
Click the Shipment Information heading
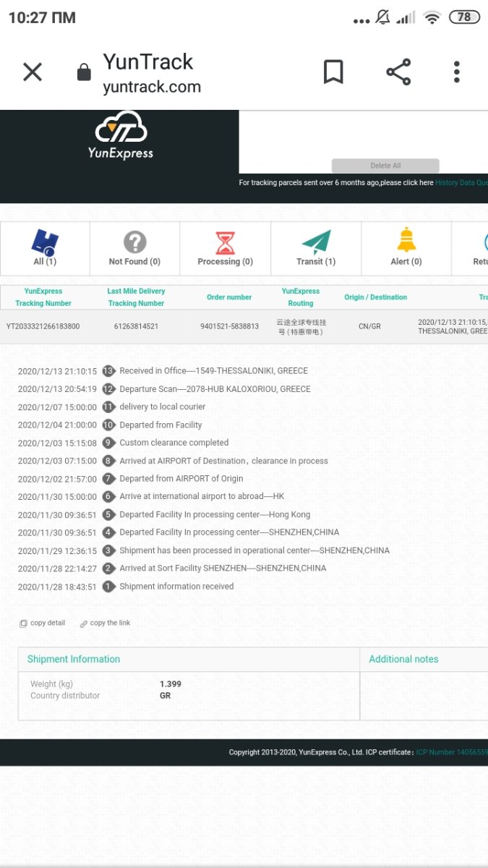click(74, 659)
